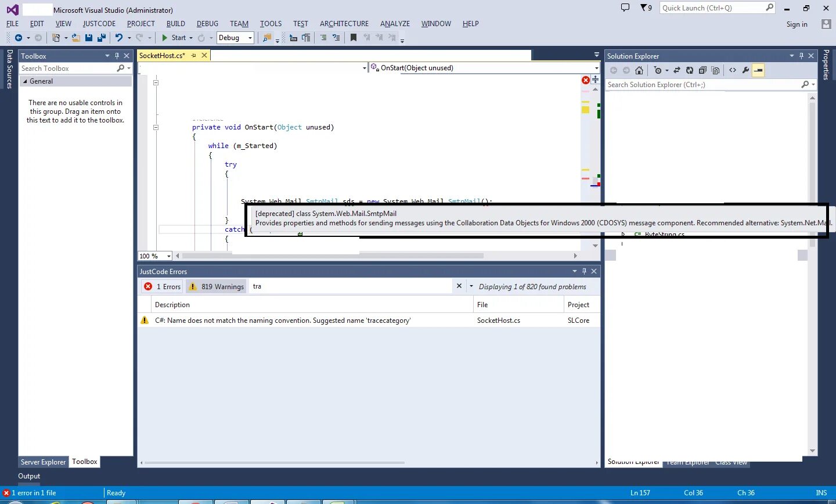The width and height of the screenshot is (836, 504).
Task: Click the account picture icon beside Sign in
Action: point(826,24)
